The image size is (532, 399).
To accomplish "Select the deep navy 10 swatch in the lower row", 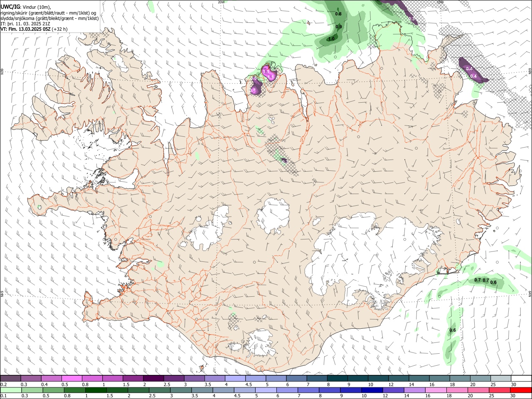I will (372, 390).
